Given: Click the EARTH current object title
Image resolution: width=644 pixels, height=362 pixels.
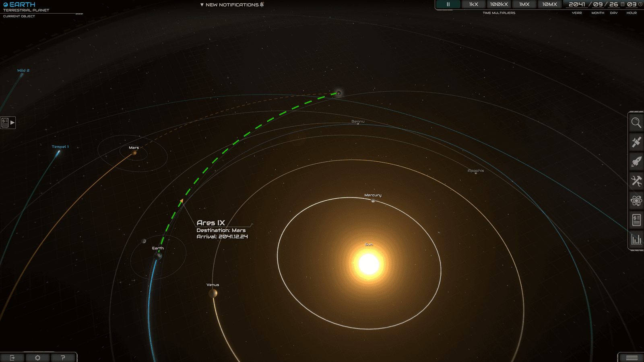Looking at the screenshot, I should click(x=23, y=4).
